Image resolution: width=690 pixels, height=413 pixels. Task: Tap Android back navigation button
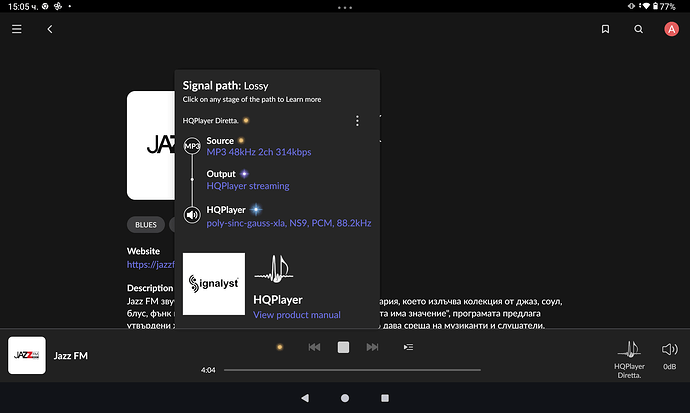(x=305, y=398)
